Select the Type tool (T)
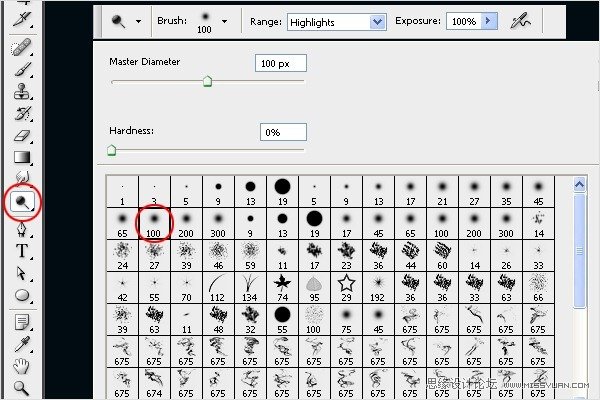 (x=22, y=251)
